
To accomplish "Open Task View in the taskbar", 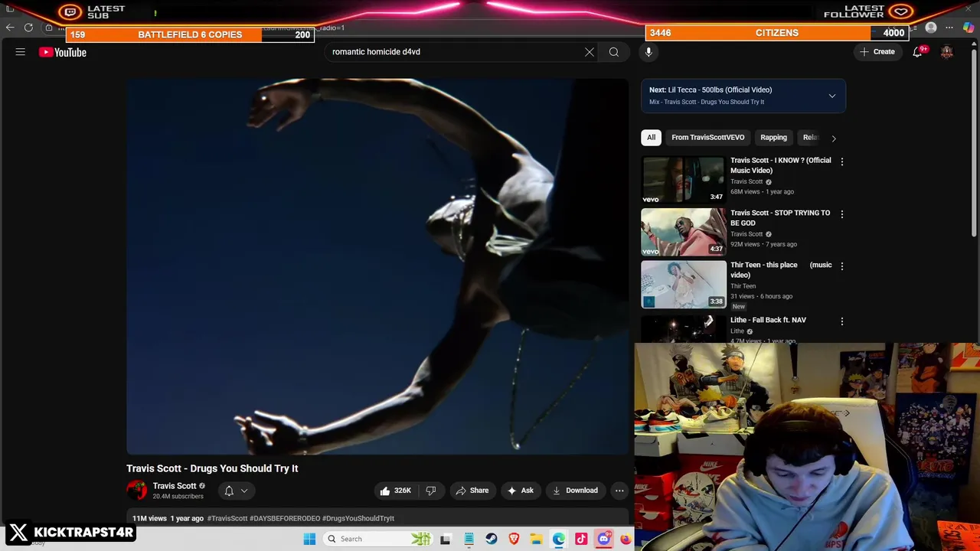I will [446, 539].
